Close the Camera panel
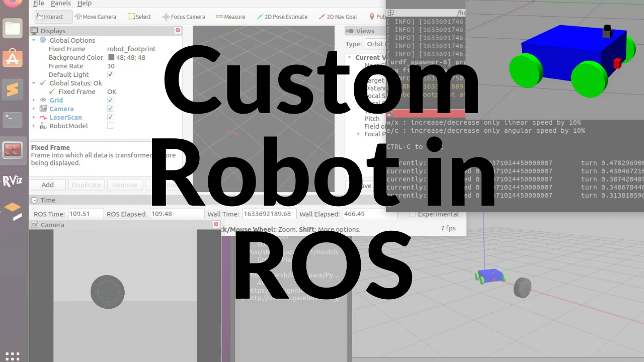The width and height of the screenshot is (644, 362). [216, 224]
